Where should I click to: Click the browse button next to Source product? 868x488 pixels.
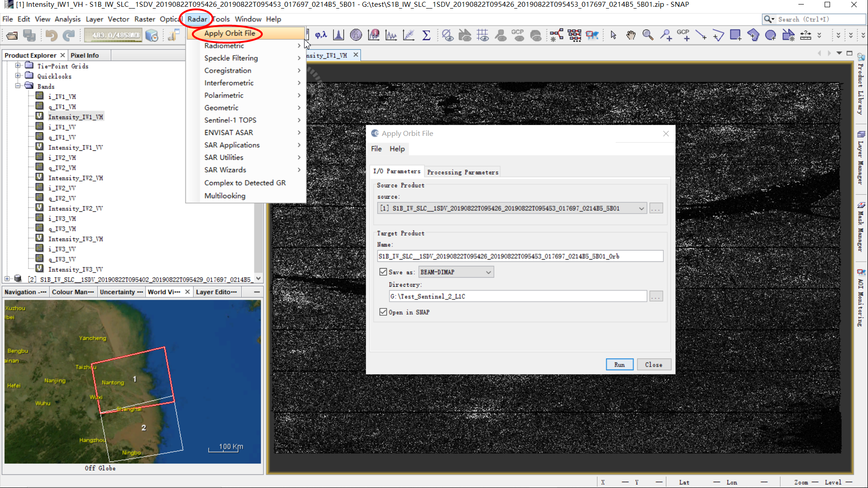click(655, 208)
